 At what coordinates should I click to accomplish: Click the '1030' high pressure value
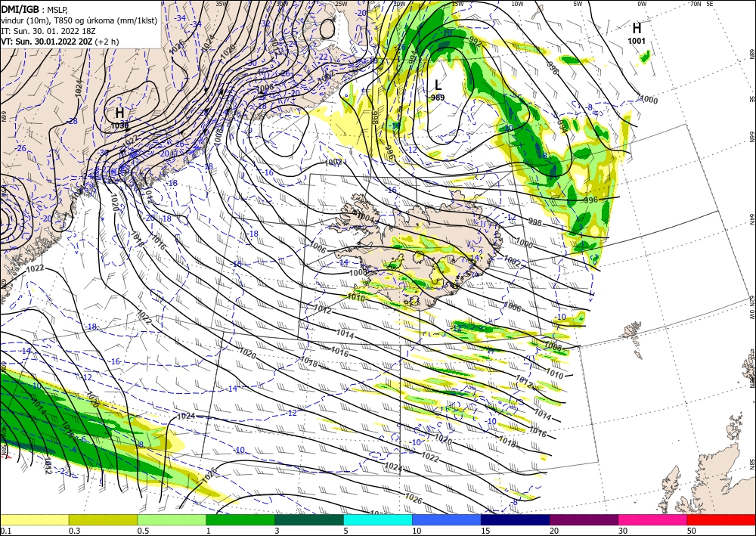(x=119, y=125)
